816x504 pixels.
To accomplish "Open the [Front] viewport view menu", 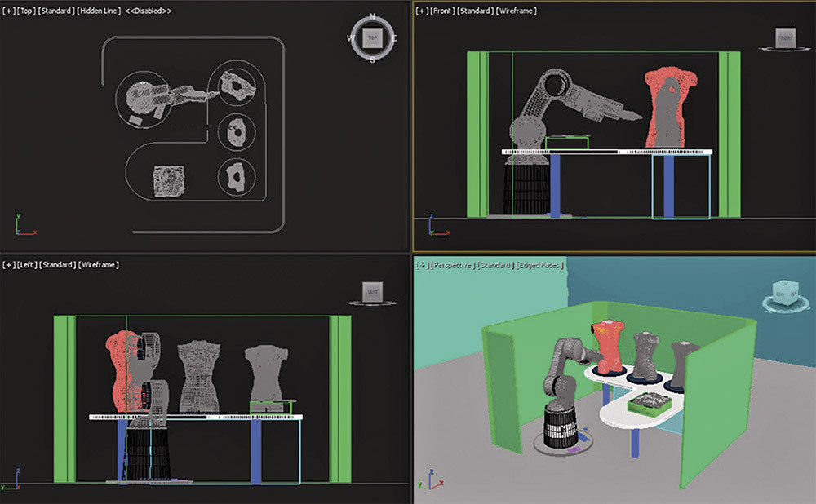I will click(x=442, y=11).
